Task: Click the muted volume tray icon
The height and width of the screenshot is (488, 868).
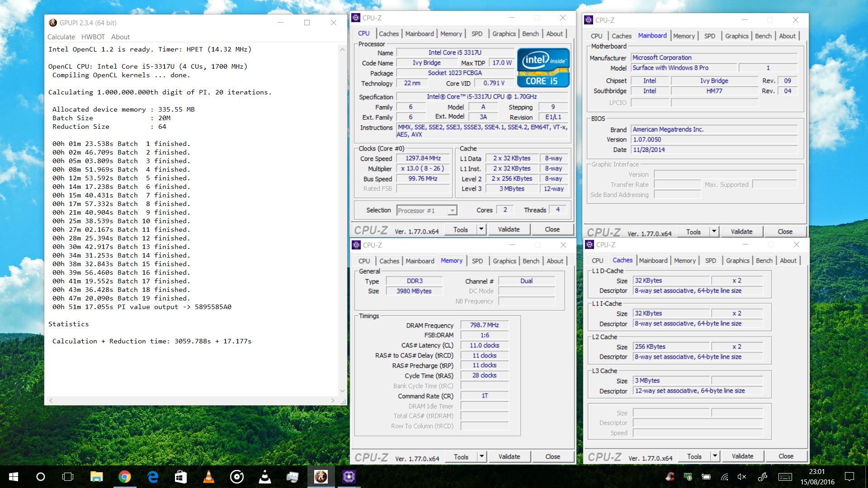Action: [x=742, y=477]
